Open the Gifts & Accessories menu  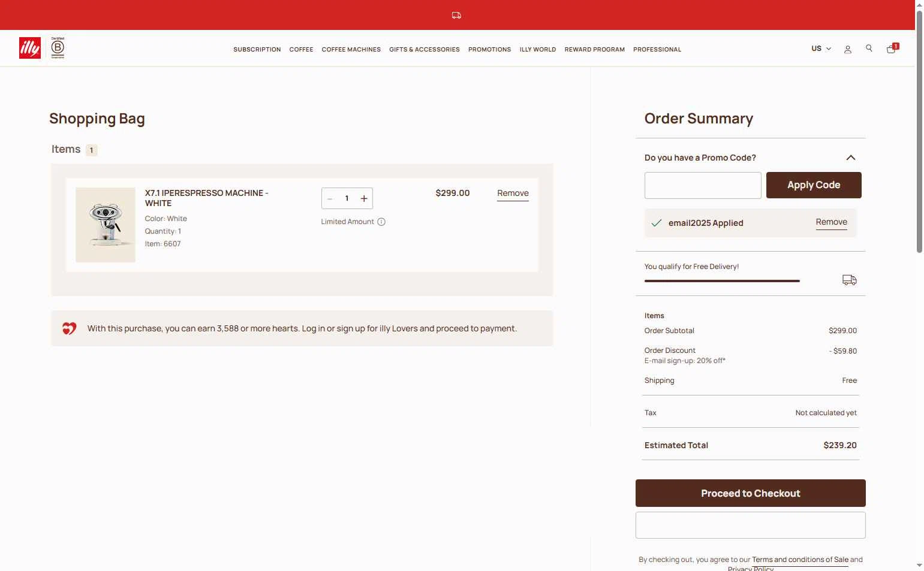click(x=425, y=50)
